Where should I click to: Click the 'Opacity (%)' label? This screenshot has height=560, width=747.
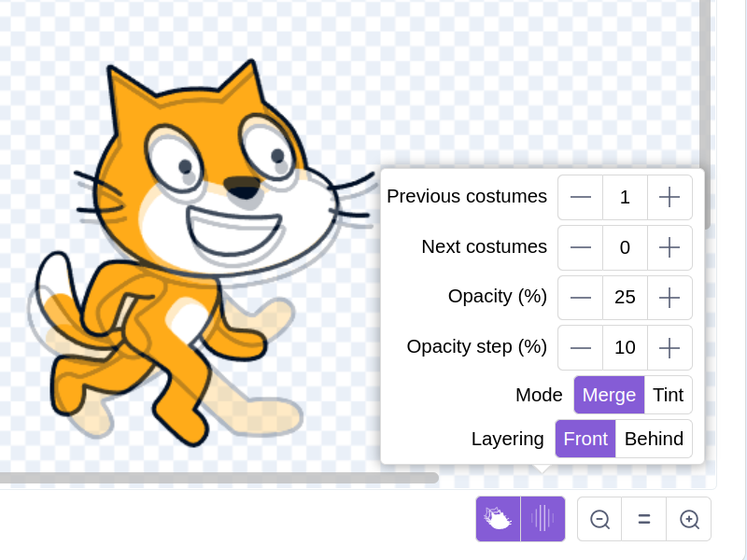pos(498,297)
